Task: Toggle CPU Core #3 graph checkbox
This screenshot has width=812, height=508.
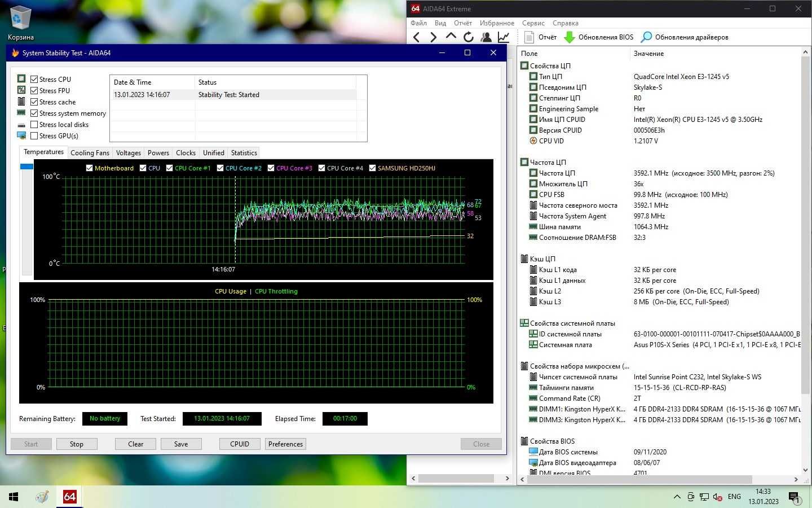Action: tap(271, 168)
